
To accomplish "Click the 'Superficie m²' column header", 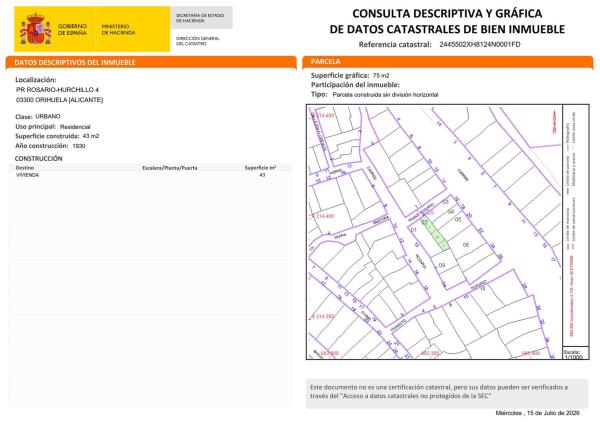I will 260,168.
